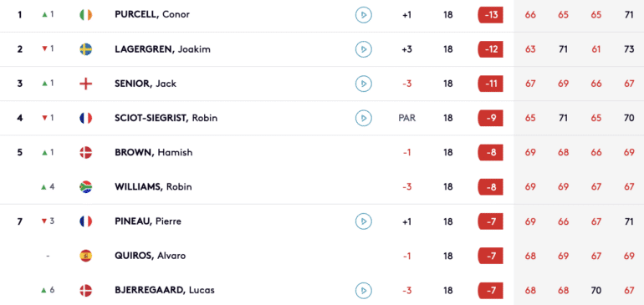The width and height of the screenshot is (644, 305).
Task: Click play icon beside Jack Senior
Action: [x=364, y=84]
